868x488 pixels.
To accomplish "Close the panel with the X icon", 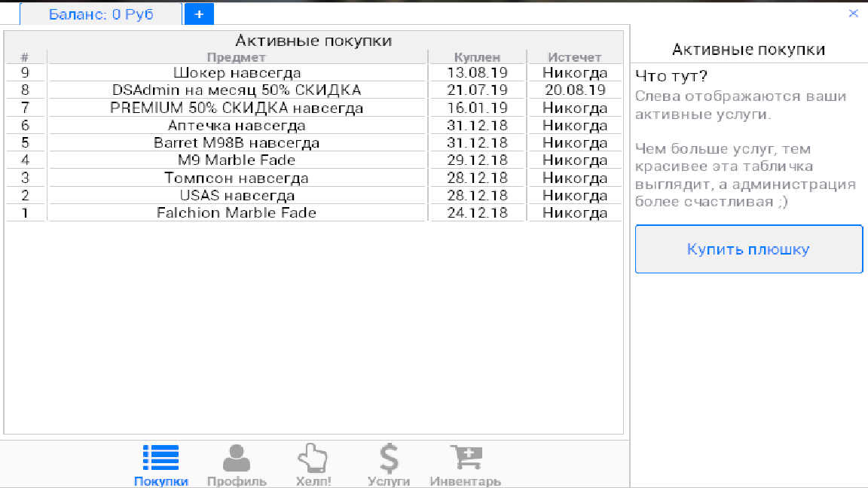I will (x=854, y=14).
